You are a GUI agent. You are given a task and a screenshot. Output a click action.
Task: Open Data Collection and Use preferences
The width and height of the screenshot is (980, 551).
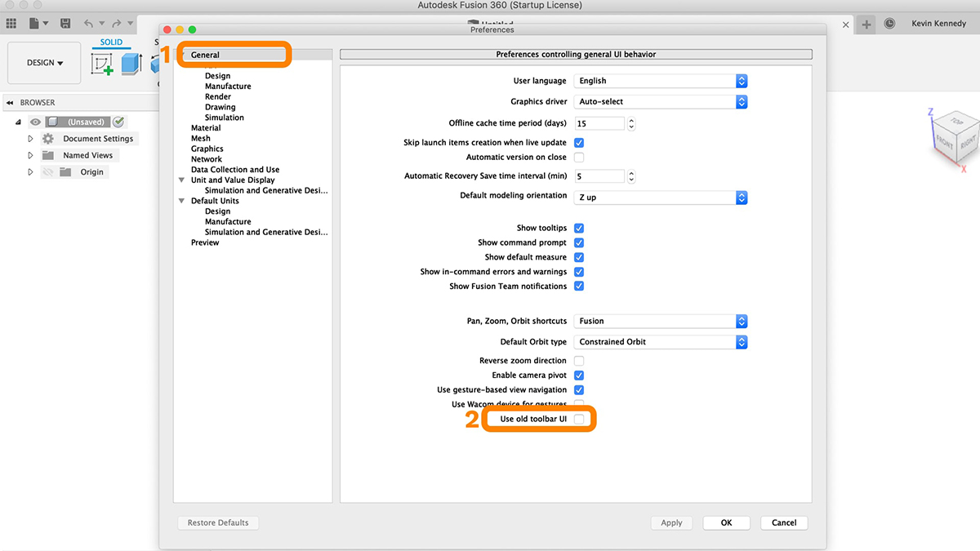pos(235,170)
